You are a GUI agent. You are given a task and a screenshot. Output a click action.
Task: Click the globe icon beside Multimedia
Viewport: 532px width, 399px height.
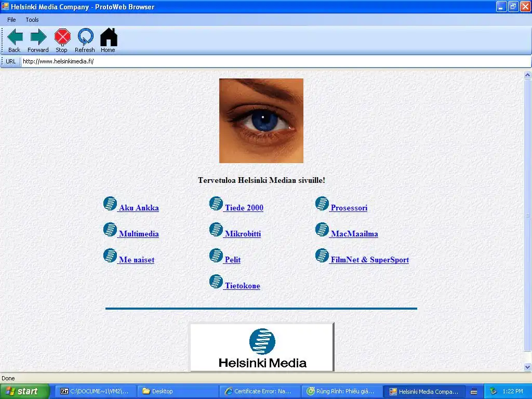coord(110,230)
